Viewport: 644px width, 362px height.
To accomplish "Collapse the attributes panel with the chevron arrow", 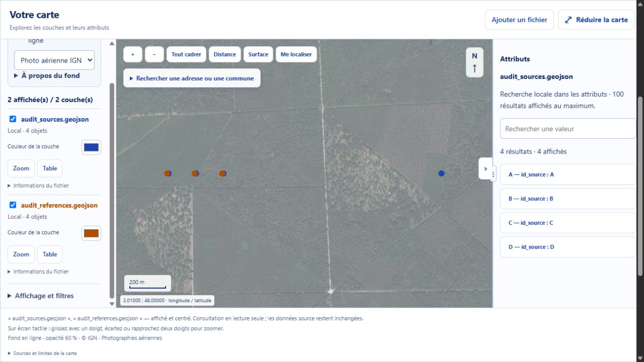I will click(x=485, y=168).
